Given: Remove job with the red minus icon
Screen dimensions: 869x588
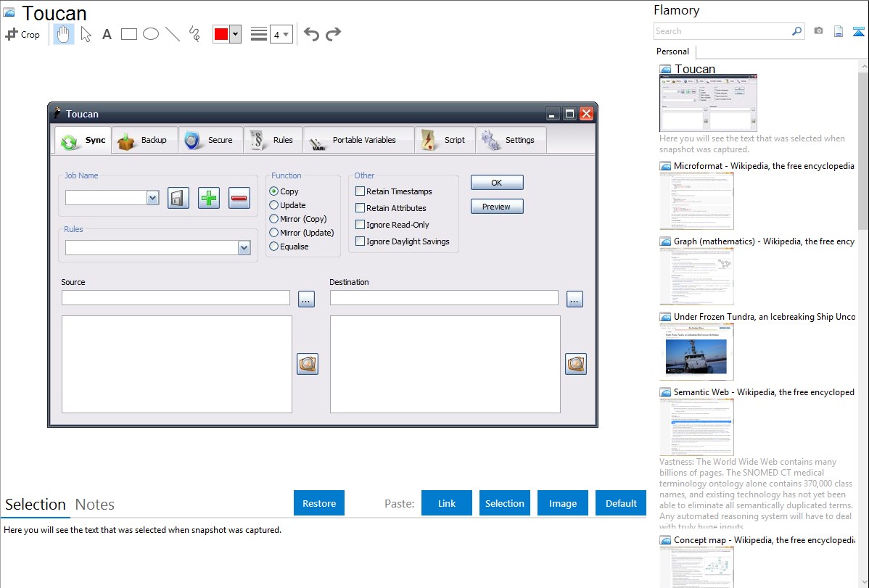Looking at the screenshot, I should point(239,198).
